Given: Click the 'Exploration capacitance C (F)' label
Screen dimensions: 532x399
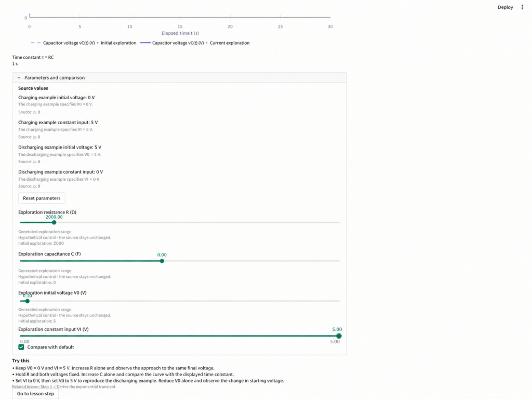Looking at the screenshot, I should (x=49, y=254).
